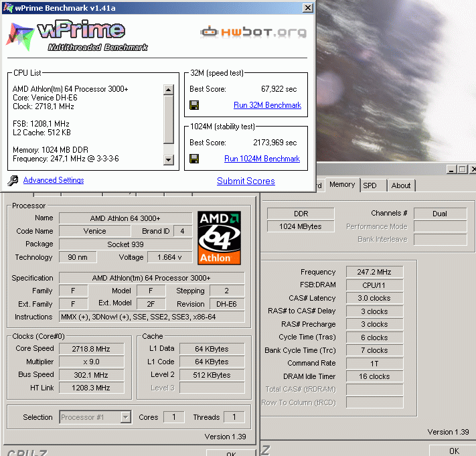Click the Threads value field
Screen dimensions: 476x456
234,417
